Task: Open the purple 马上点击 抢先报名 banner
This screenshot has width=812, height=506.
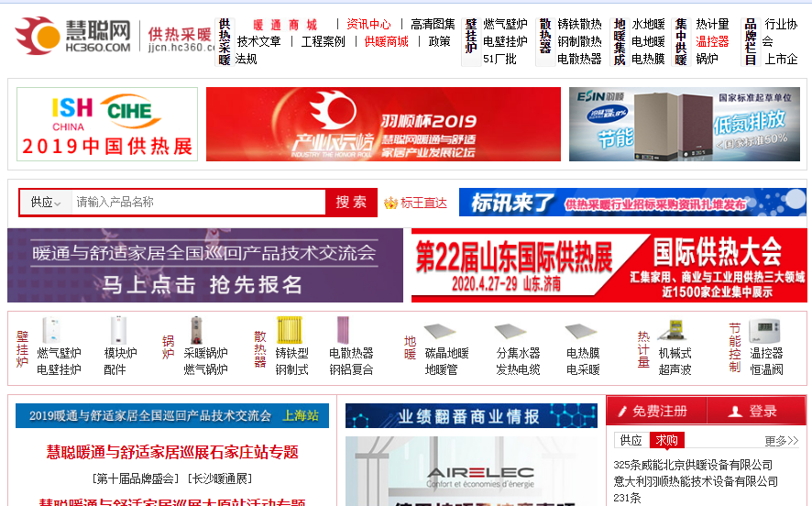Action: (x=205, y=265)
